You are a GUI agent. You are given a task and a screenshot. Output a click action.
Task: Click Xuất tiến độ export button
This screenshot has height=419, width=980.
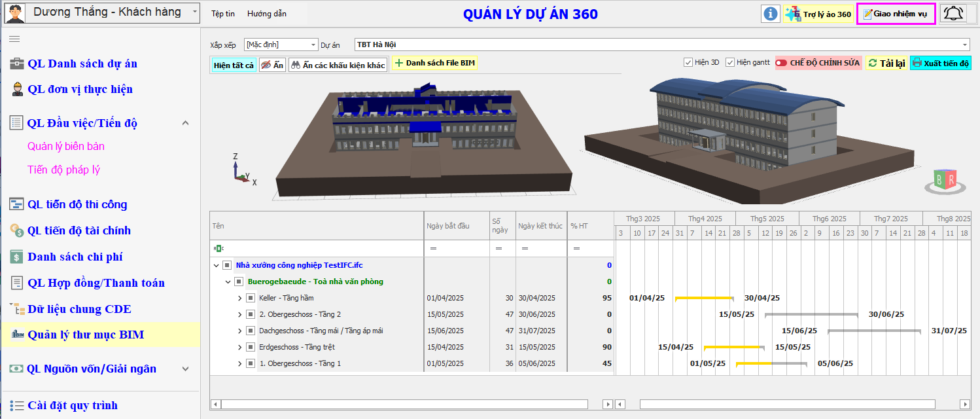[x=941, y=63]
